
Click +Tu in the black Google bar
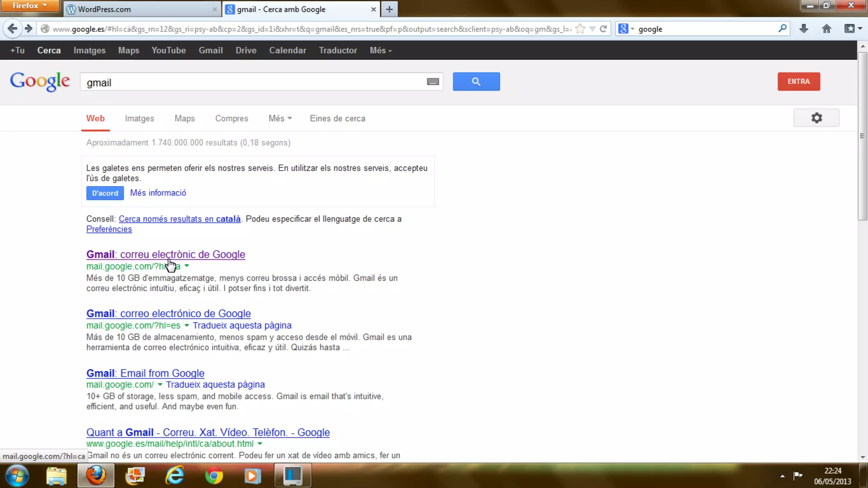click(x=17, y=50)
